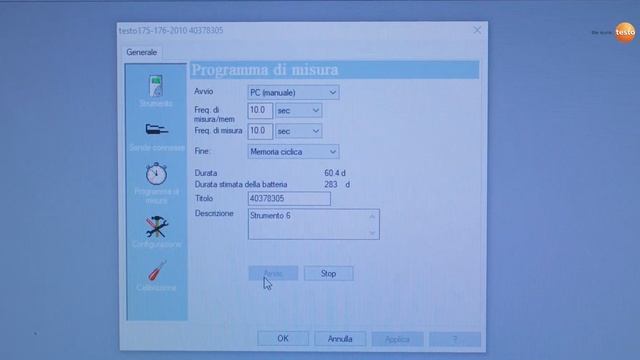The image size is (640, 360).
Task: Focus the Freq. di misura value field
Action: coord(260,131)
